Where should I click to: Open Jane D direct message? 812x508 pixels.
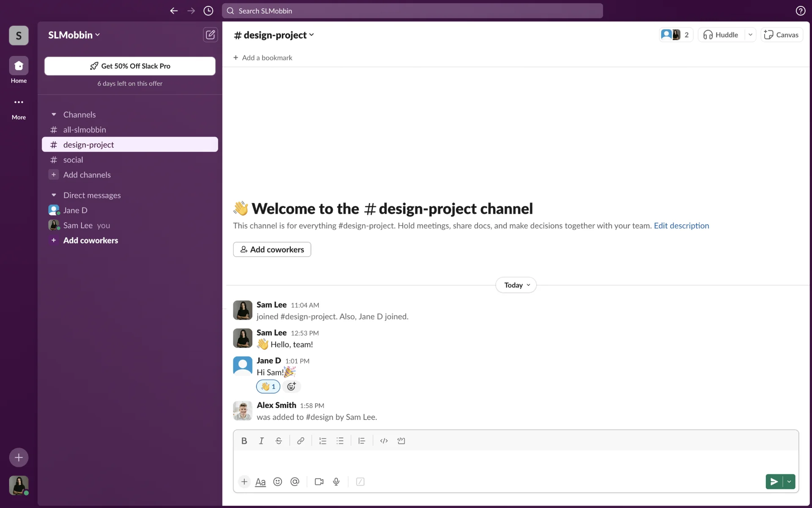[x=75, y=210]
